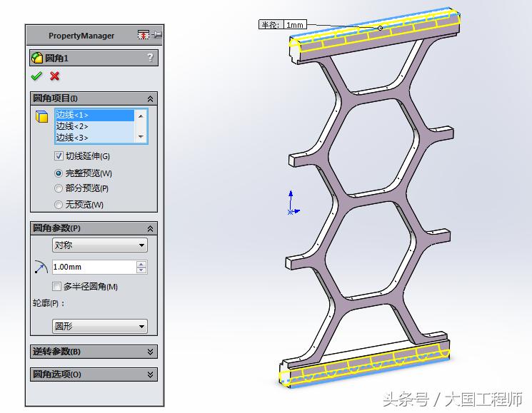Click the 半径: 1mm callout value
This screenshot has width=532, height=413.
(294, 25)
